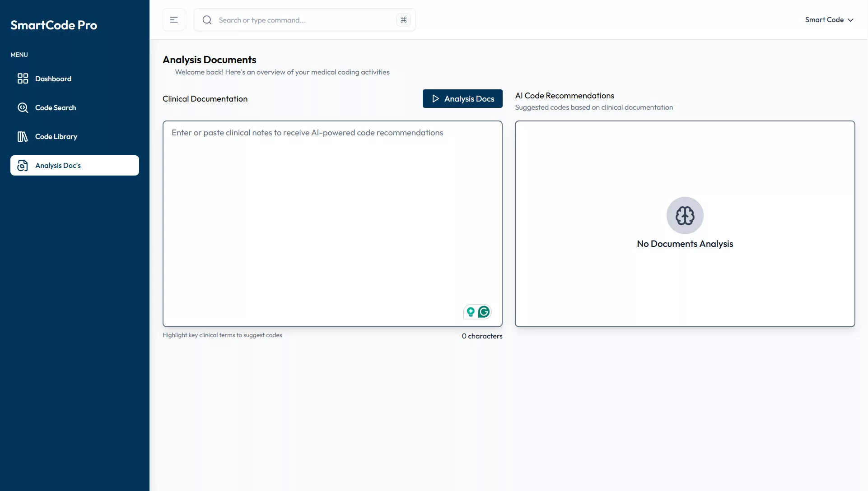Click the Search or type command field
868x491 pixels.
[303, 20]
